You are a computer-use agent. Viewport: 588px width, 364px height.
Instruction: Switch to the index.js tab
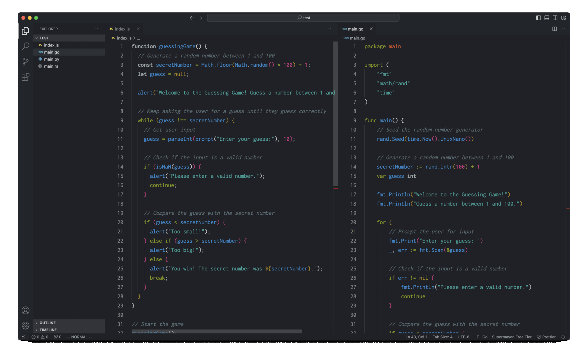[x=122, y=29]
